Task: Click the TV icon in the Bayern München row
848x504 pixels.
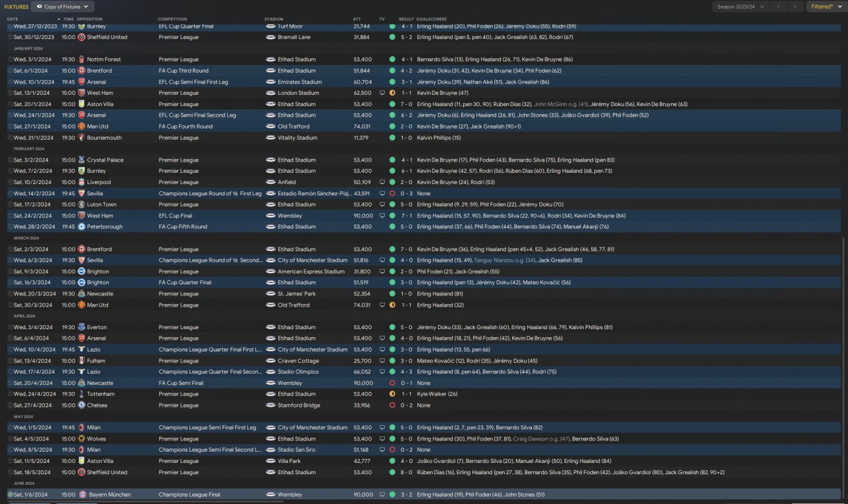Action: [382, 495]
